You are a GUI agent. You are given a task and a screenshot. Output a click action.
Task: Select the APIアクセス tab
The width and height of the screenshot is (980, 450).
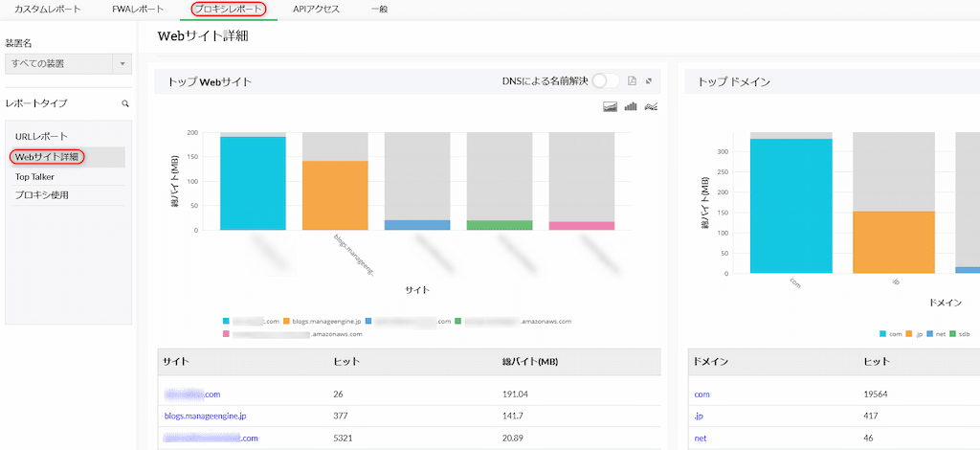pos(316,10)
